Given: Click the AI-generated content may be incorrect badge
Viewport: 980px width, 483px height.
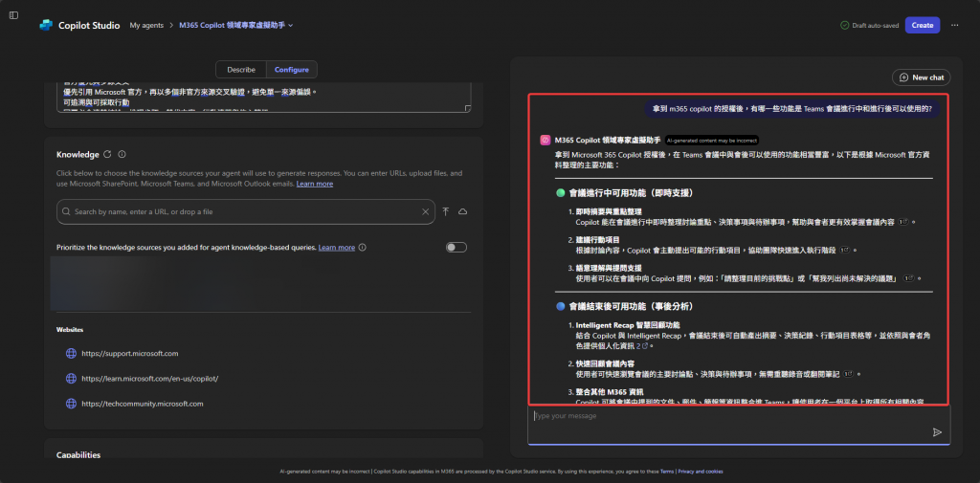Looking at the screenshot, I should 711,140.
